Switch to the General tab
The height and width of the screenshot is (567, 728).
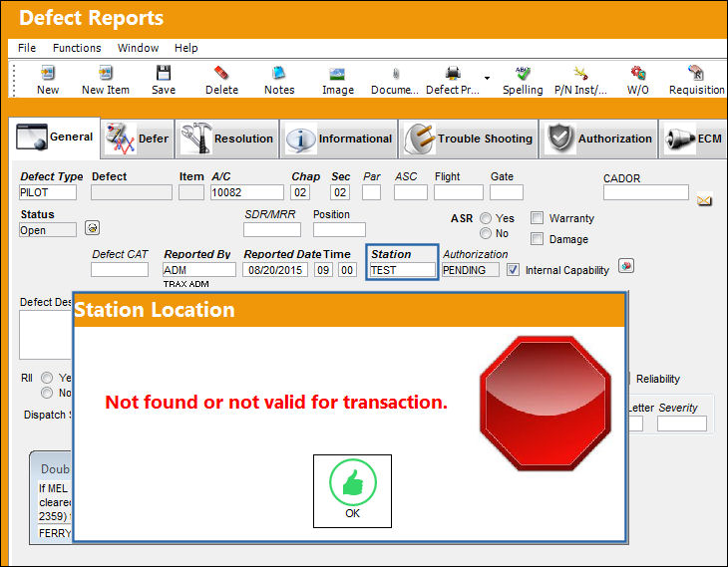coord(54,138)
